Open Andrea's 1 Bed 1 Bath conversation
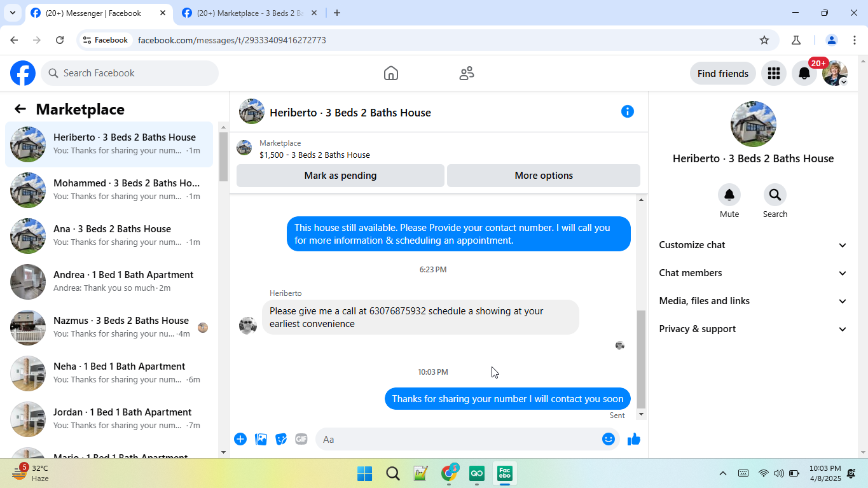 point(109,282)
